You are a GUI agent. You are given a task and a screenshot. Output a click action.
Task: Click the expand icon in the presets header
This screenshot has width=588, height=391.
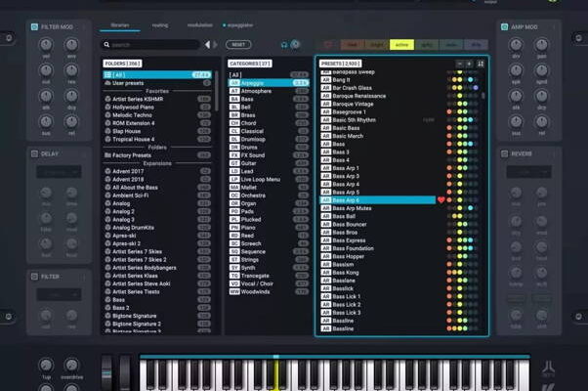(480, 64)
